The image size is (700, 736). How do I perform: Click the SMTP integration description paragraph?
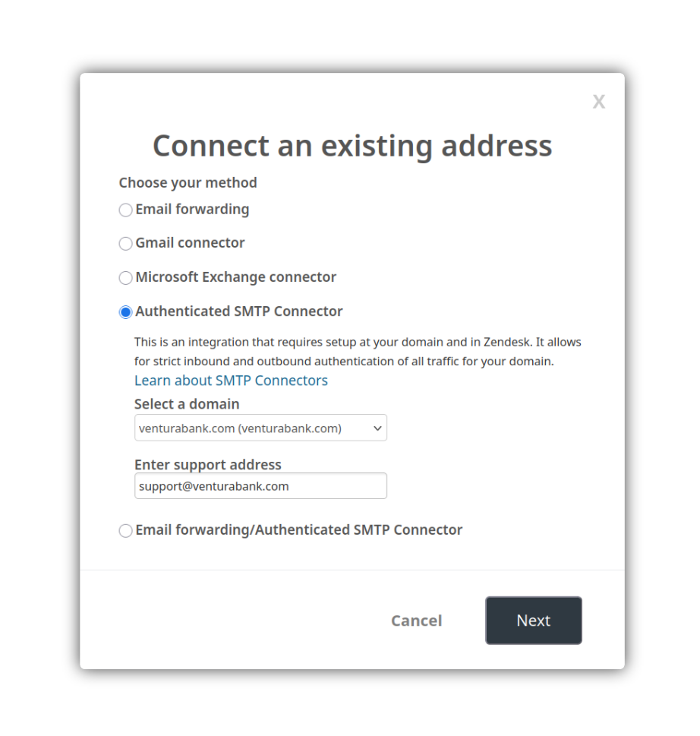coord(357,352)
